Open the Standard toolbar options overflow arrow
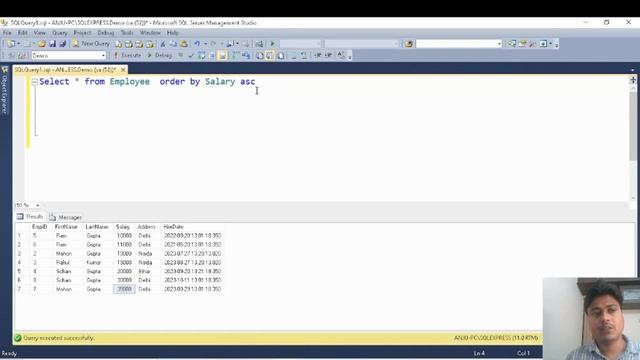Image resolution: width=640 pixels, height=360 pixels. click(557, 44)
